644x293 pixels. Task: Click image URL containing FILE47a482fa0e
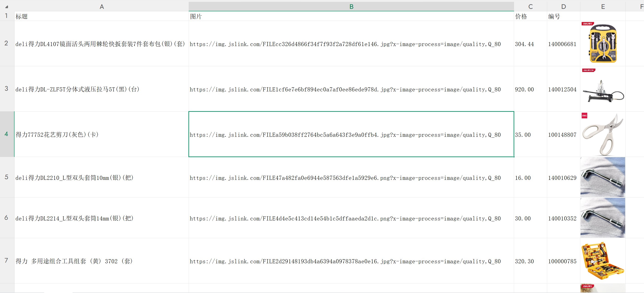pos(351,178)
